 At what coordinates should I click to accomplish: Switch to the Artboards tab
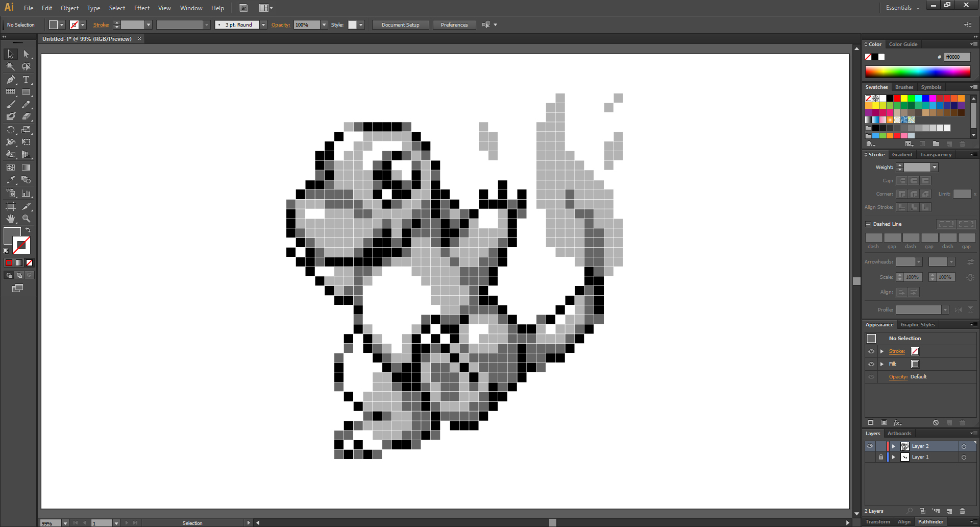pyautogui.click(x=899, y=434)
